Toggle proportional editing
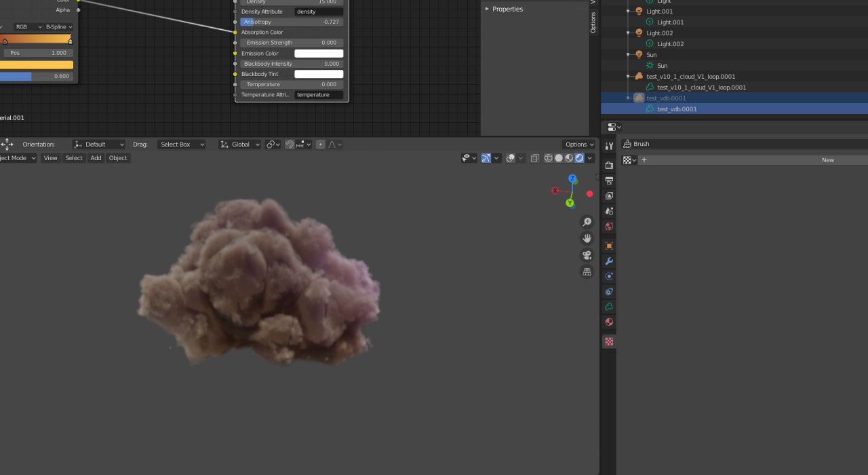 (320, 145)
